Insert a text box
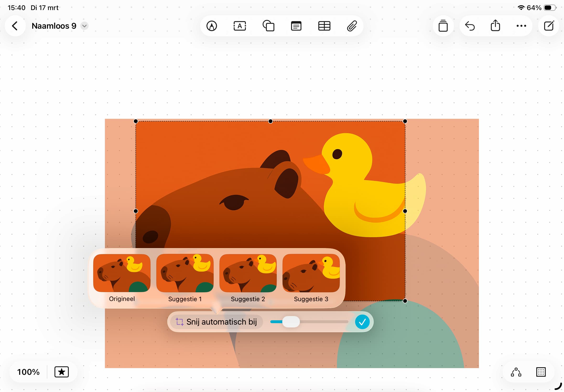The width and height of the screenshot is (564, 392). coord(240,26)
